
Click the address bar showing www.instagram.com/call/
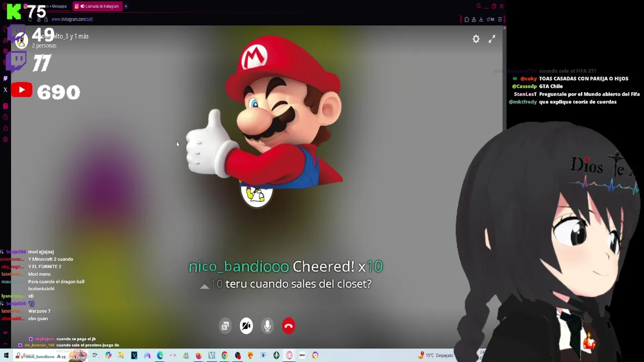click(72, 19)
